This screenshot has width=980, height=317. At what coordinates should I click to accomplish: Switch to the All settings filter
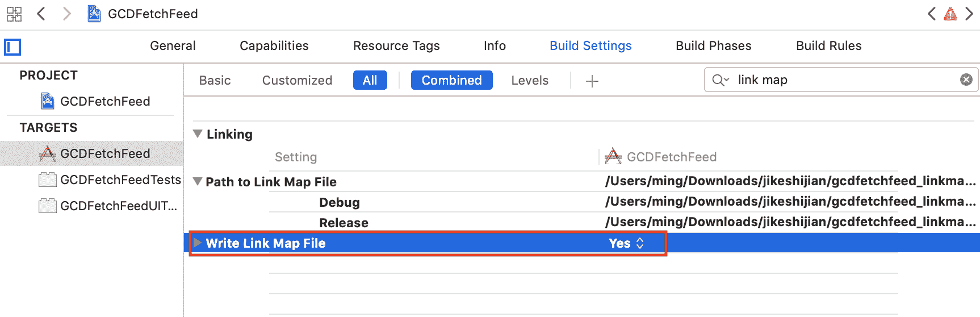click(370, 80)
